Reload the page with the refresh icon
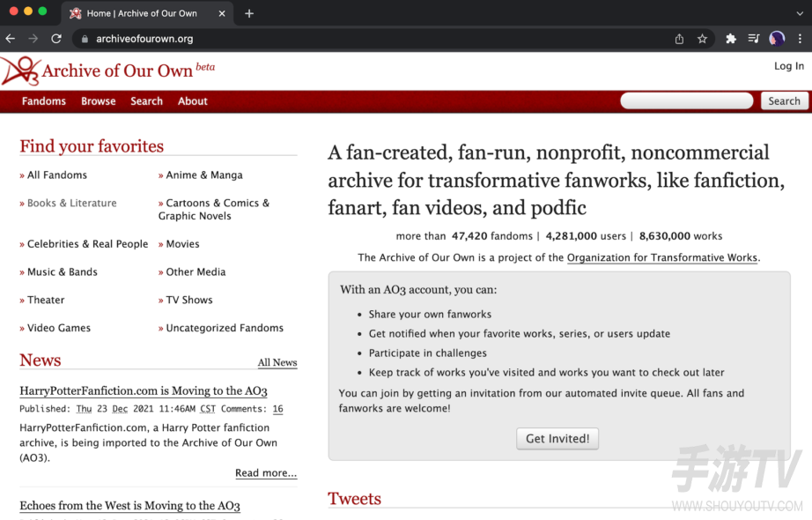This screenshot has width=812, height=520. [x=56, y=39]
